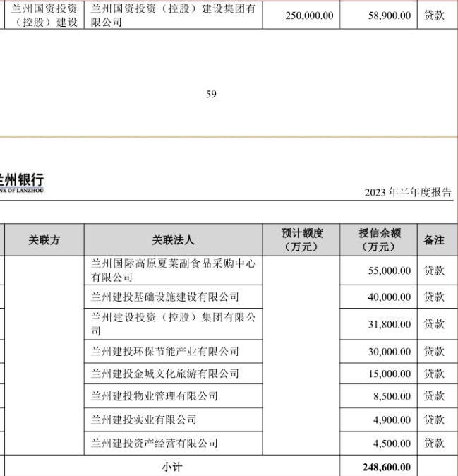The height and width of the screenshot is (476, 458).
Task: Click the 兰州银行 logo in the page header
Action: tap(22, 183)
